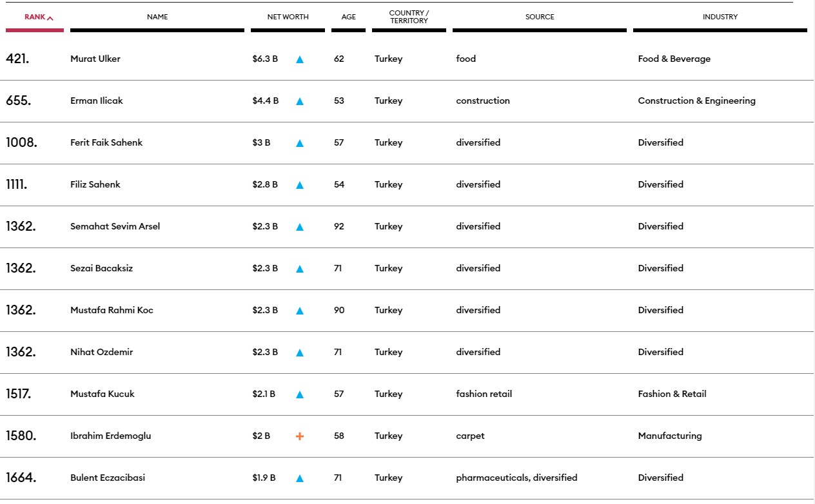Click blue up arrow beside Murat Ulker's net worth
Image resolution: width=815 pixels, height=504 pixels.
(x=300, y=59)
